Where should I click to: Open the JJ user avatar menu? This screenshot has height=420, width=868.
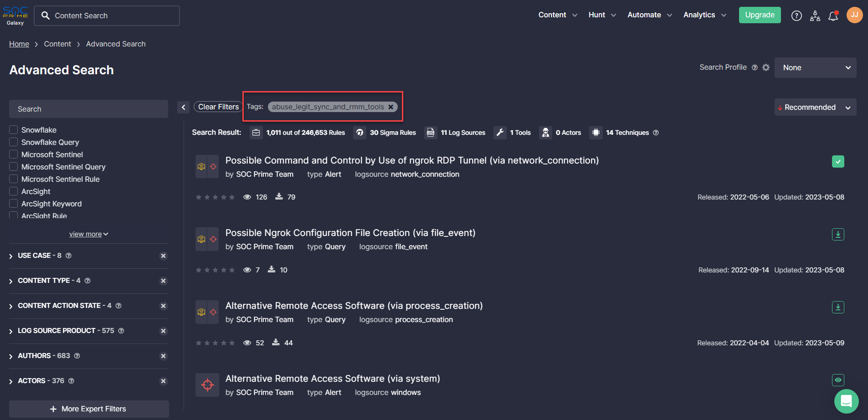click(x=854, y=15)
